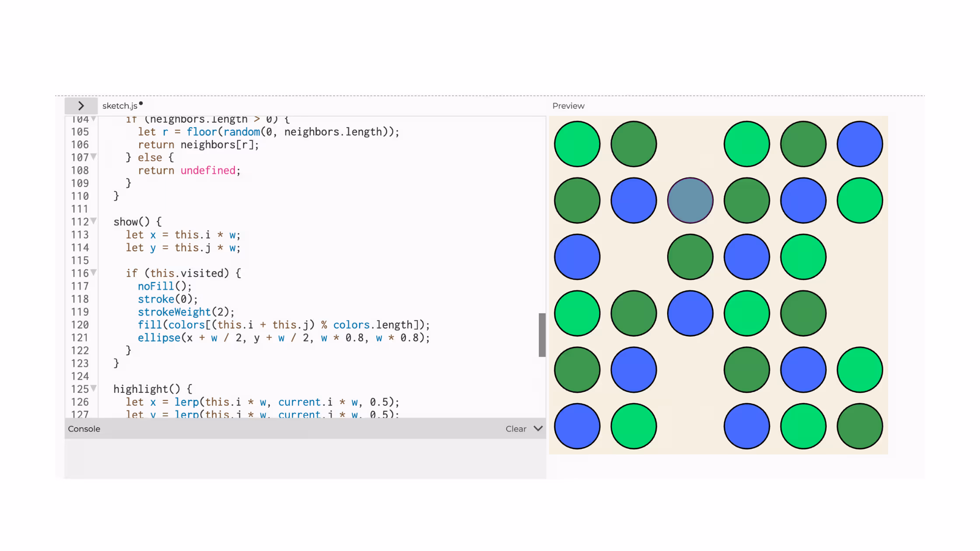Fold the else block at line 107
980x551 pixels.
[x=94, y=157]
